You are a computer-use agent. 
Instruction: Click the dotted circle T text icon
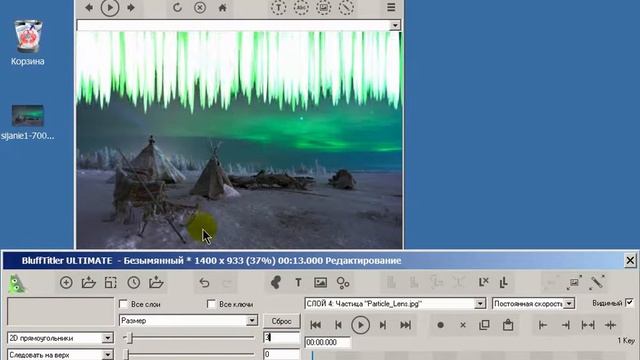coord(278,8)
